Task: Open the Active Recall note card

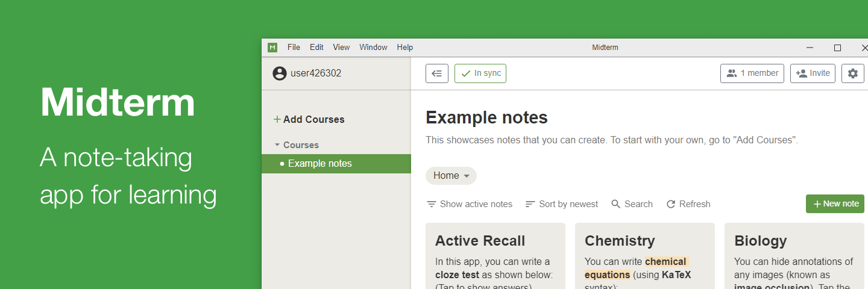Action: (495, 256)
